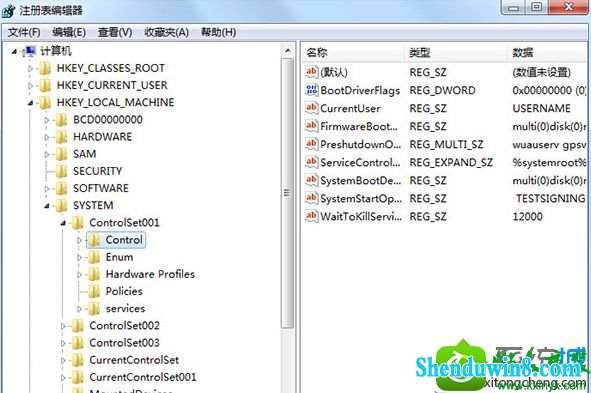Expand the HKEY_CURRENT_USER branch
This screenshot has width=591, height=393.
31,86
